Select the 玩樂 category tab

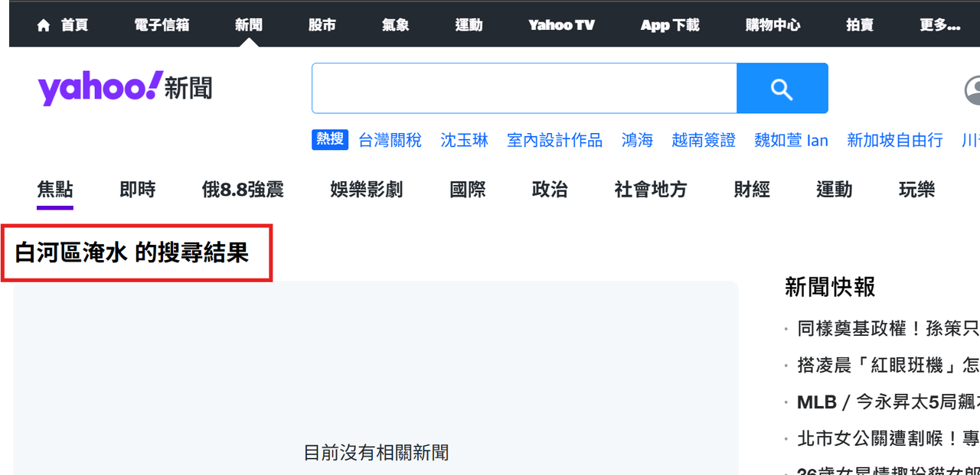pyautogui.click(x=917, y=190)
